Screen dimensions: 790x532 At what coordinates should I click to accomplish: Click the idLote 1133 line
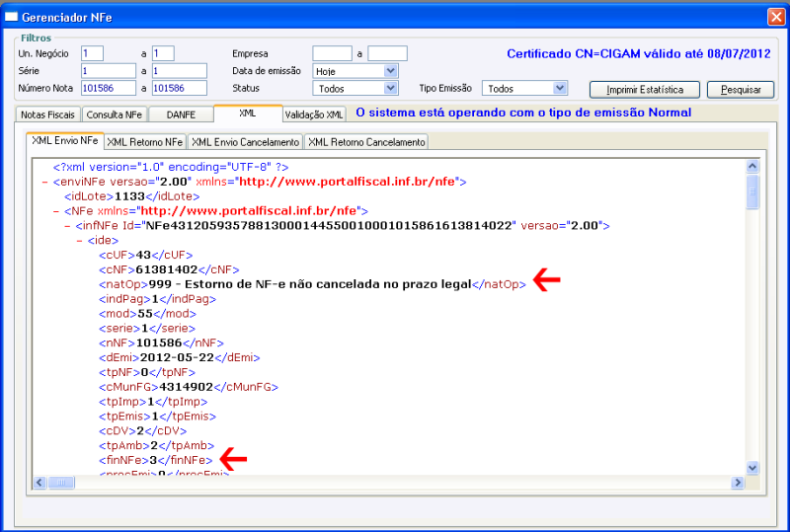pyautogui.click(x=132, y=196)
